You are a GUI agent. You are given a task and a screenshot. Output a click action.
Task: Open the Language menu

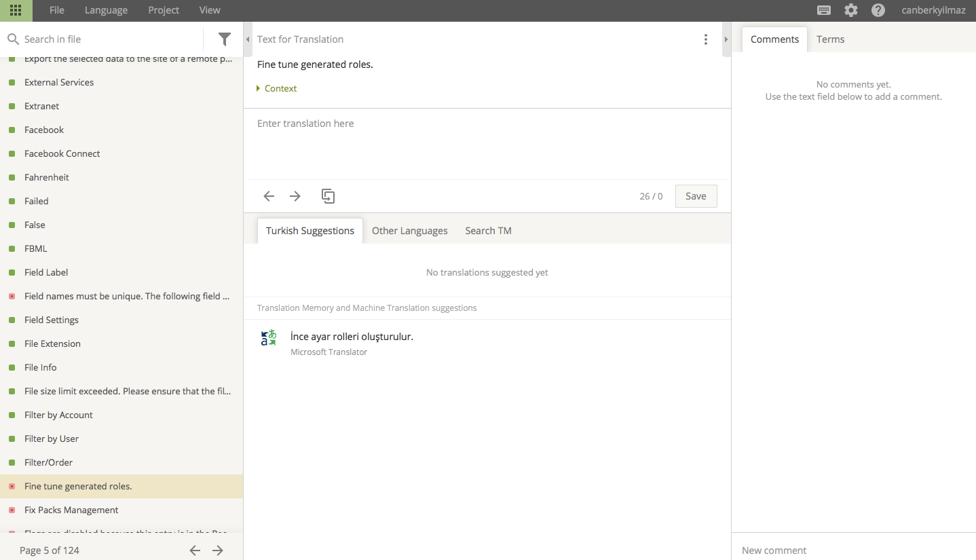point(106,10)
